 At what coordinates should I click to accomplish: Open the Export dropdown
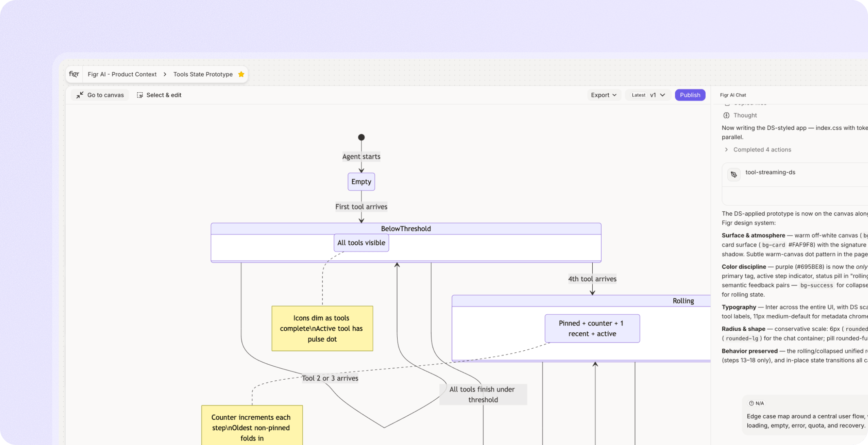point(604,95)
